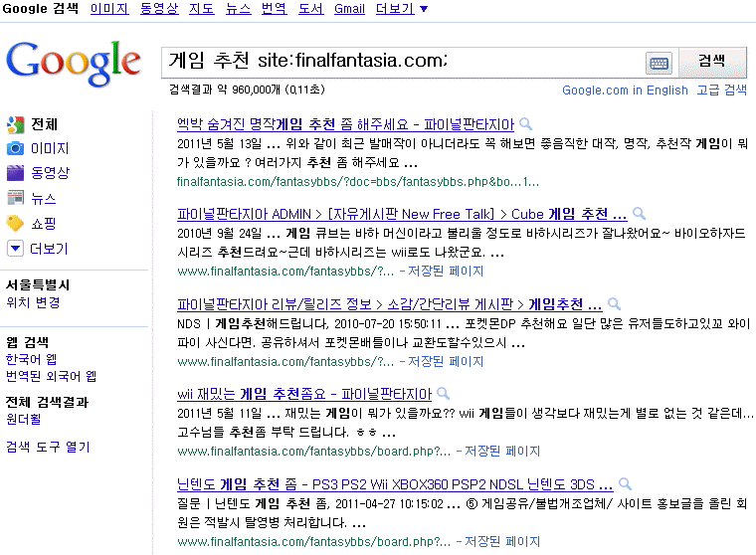Open 저장된 페이지 for Cube 게임 추천 result
The image size is (756, 555).
[446, 271]
